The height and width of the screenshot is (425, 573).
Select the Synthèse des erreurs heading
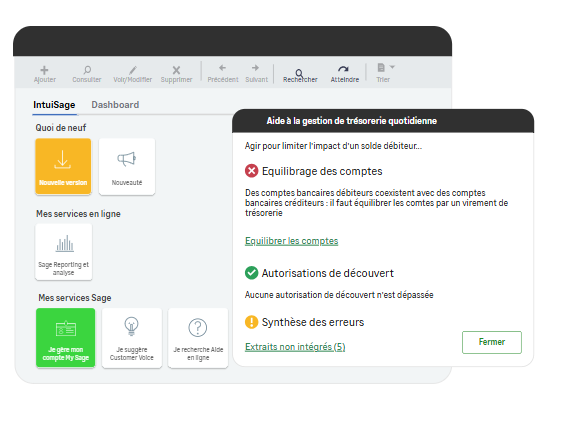tap(313, 322)
